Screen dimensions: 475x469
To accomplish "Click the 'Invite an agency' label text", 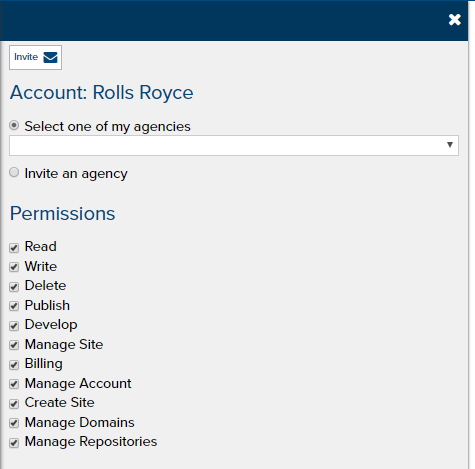I will point(76,174).
